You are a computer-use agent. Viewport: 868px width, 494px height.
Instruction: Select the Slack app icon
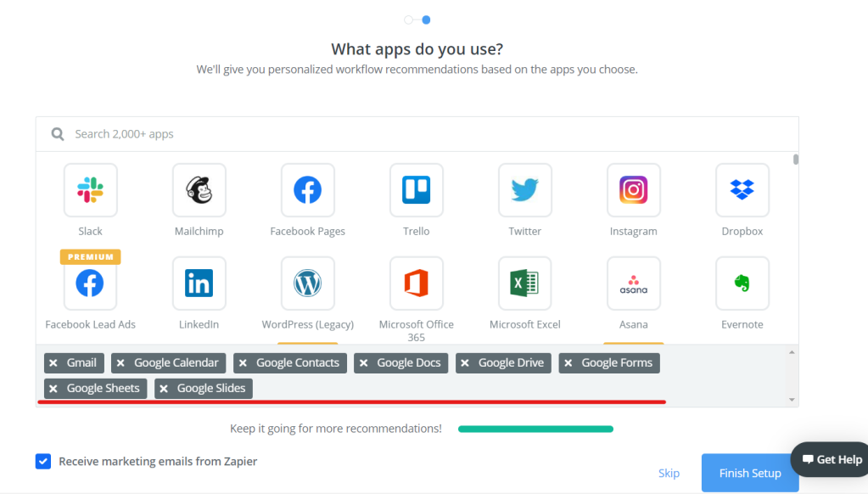click(90, 190)
